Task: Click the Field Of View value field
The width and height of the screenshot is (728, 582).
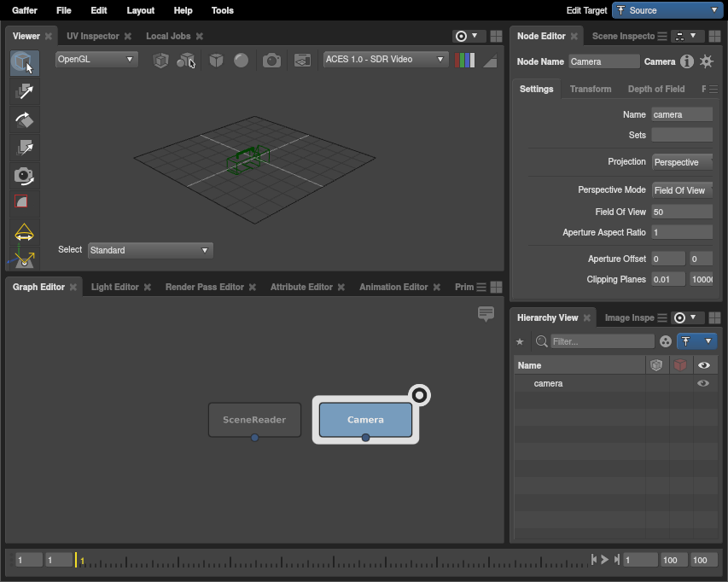Action: point(681,212)
